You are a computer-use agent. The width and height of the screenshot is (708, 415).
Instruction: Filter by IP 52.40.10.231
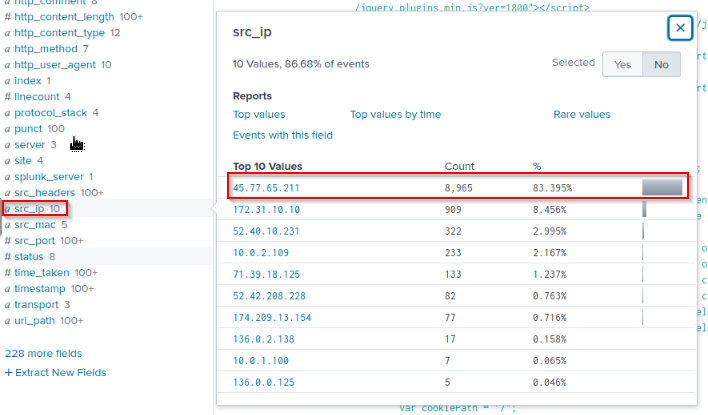266,231
